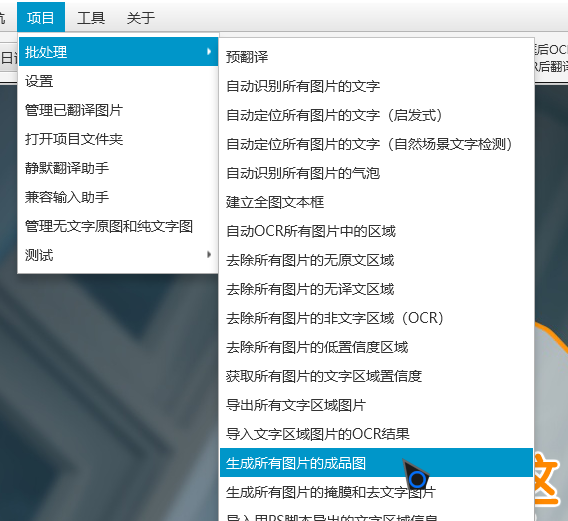Open 兼容输入助手
This screenshot has height=521, width=568.
point(118,197)
